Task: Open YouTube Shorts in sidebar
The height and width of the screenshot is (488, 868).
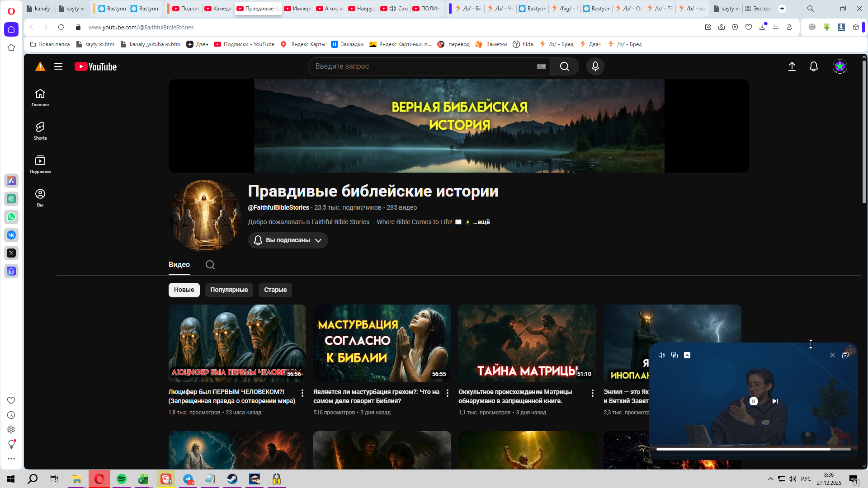Action: (40, 131)
